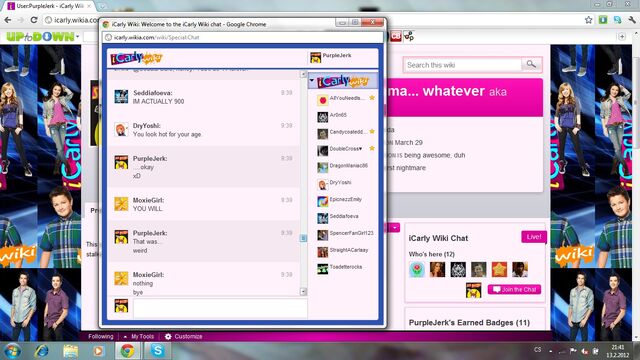Click the search magnifier icon
Viewport: 640px width, 360px height.
(x=531, y=64)
